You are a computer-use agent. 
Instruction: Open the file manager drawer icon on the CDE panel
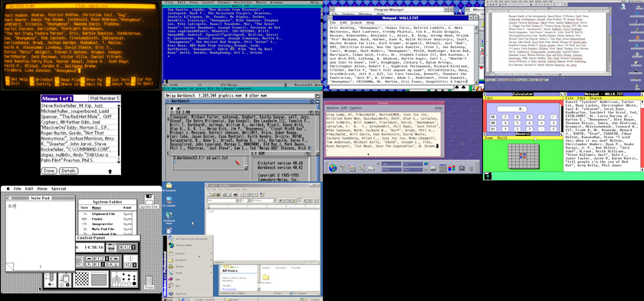(x=352, y=167)
